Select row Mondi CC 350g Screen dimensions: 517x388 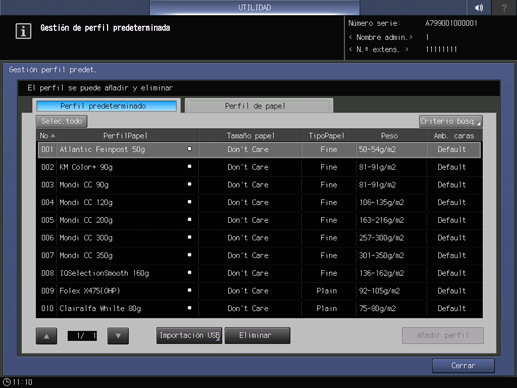tap(259, 256)
